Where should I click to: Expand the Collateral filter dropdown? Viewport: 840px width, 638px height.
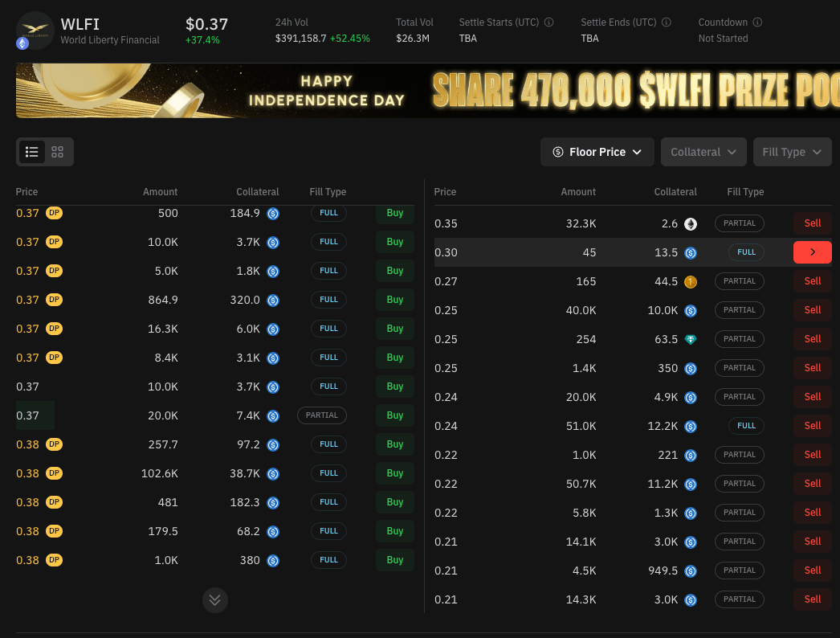pyautogui.click(x=703, y=152)
